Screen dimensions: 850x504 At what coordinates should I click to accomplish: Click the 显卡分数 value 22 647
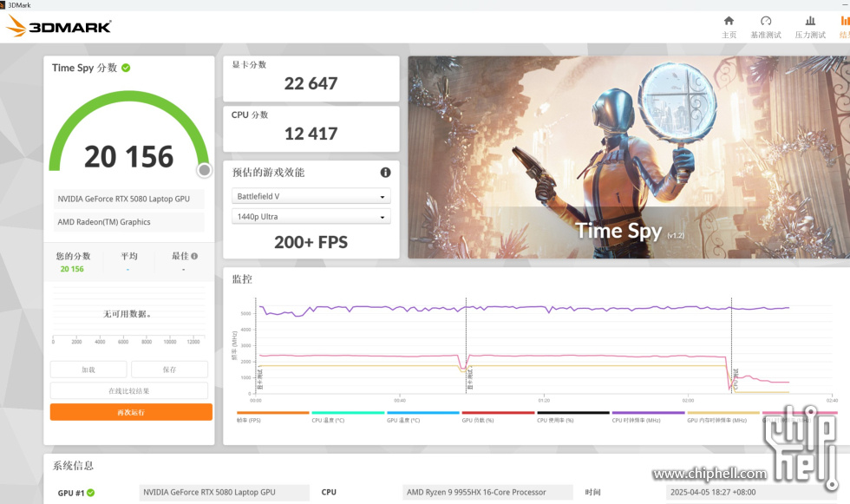pos(311,83)
